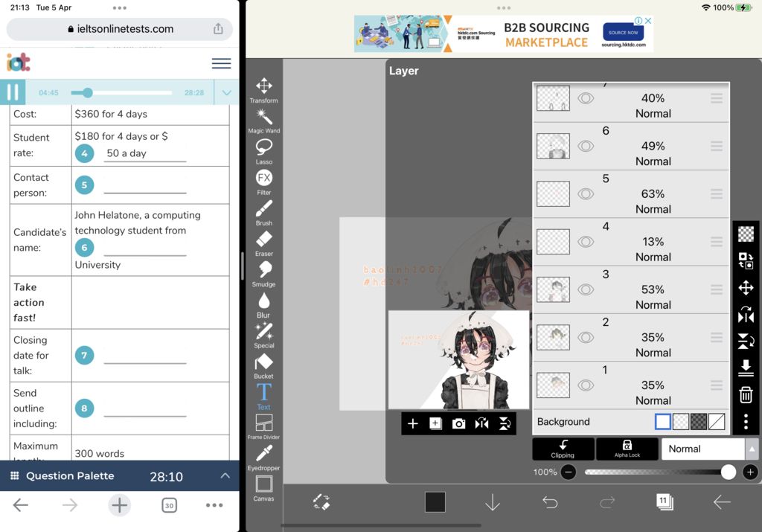This screenshot has height=532, width=762.
Task: Redo the action
Action: click(x=607, y=502)
